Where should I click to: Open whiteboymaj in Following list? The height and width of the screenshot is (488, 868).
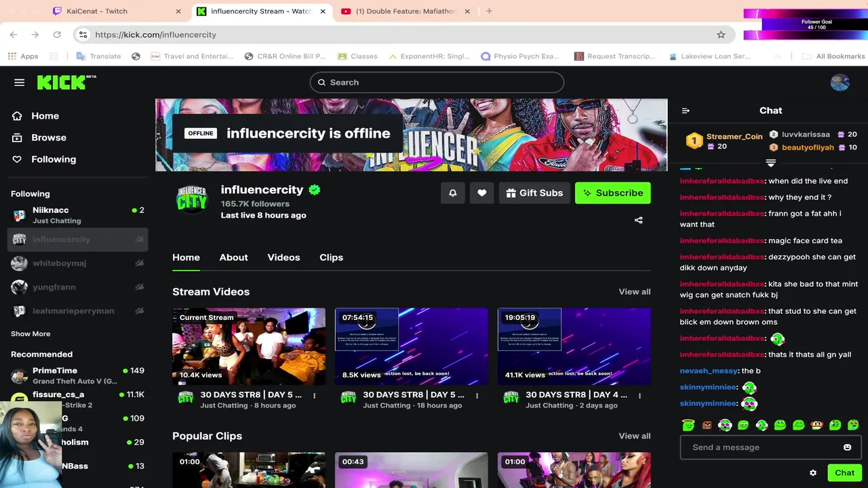(x=77, y=263)
